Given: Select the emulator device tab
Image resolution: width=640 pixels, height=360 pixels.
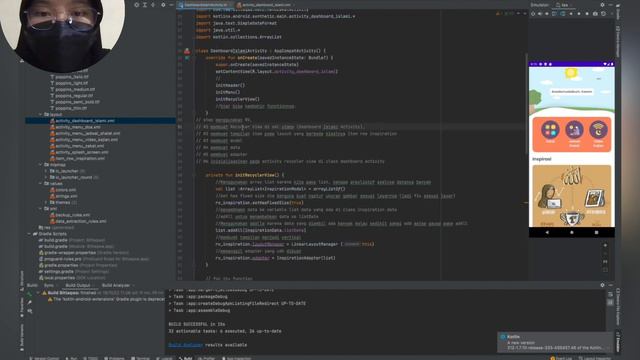Looking at the screenshot, I should point(564,5).
